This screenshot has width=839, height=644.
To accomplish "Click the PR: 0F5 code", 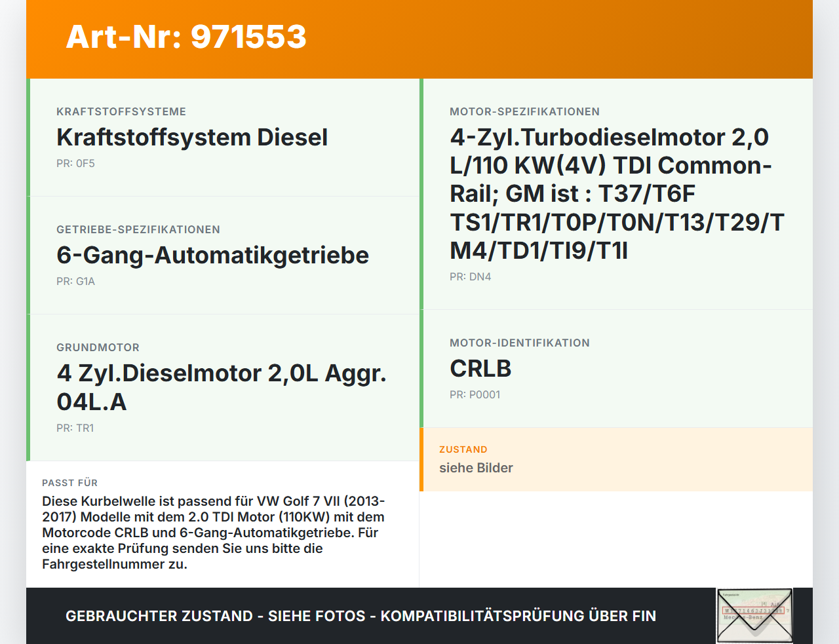I will coord(75,164).
